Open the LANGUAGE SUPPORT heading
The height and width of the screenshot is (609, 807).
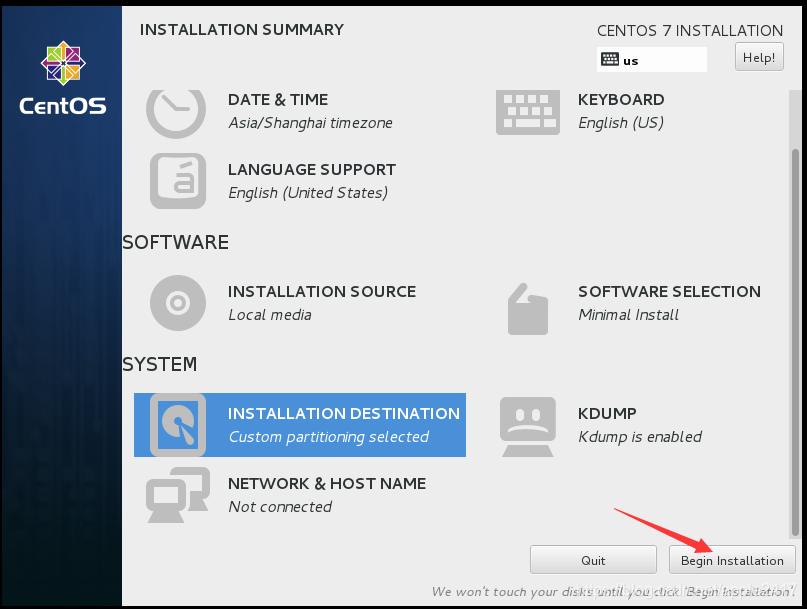pos(312,169)
